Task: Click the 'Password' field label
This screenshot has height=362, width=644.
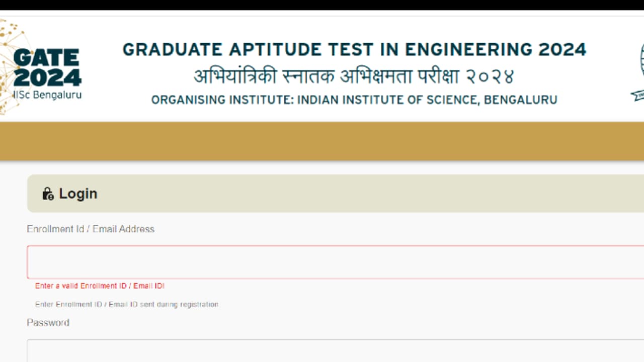Action: pos(48,323)
